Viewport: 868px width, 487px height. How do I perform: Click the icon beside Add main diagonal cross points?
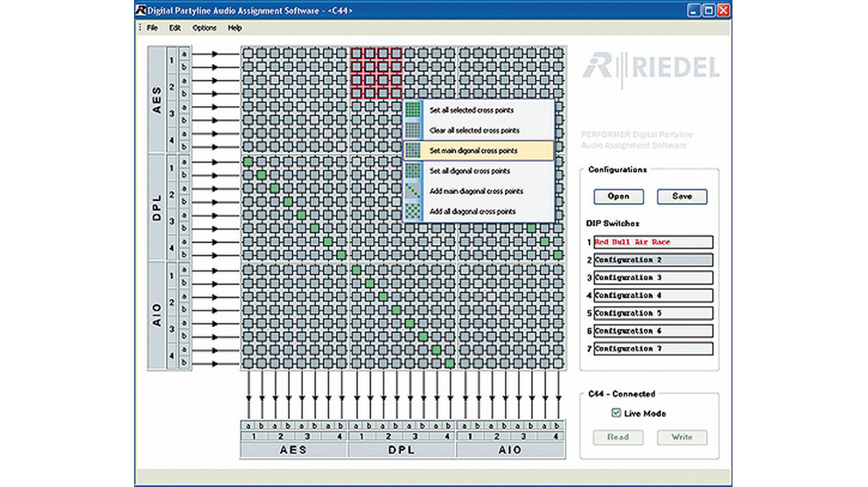[413, 191]
